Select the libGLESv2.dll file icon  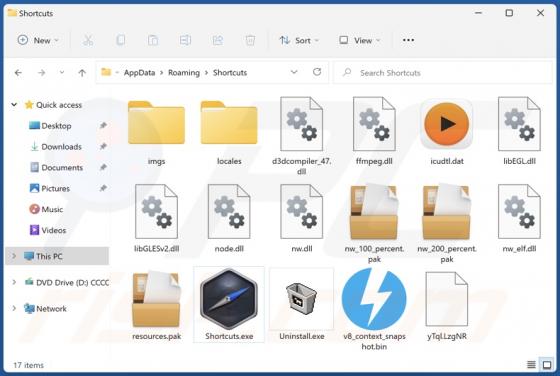(x=156, y=211)
